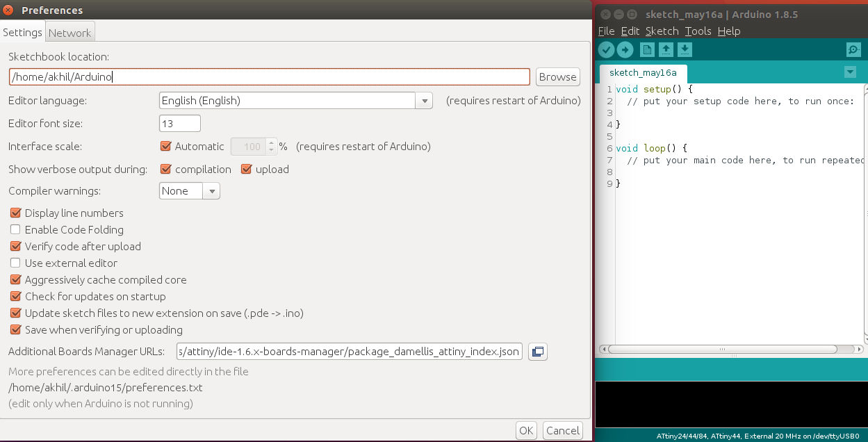868x442 pixels.
Task: Open the Editor language dropdown
Action: [424, 101]
